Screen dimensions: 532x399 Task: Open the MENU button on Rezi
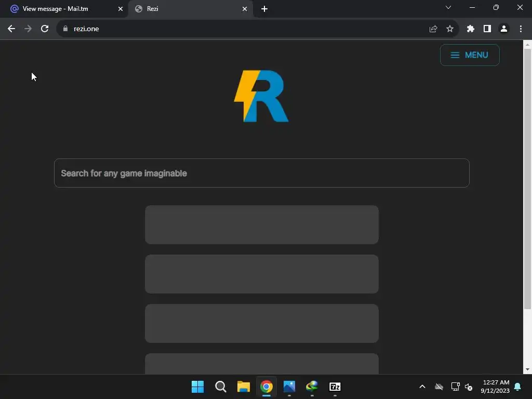click(x=470, y=55)
